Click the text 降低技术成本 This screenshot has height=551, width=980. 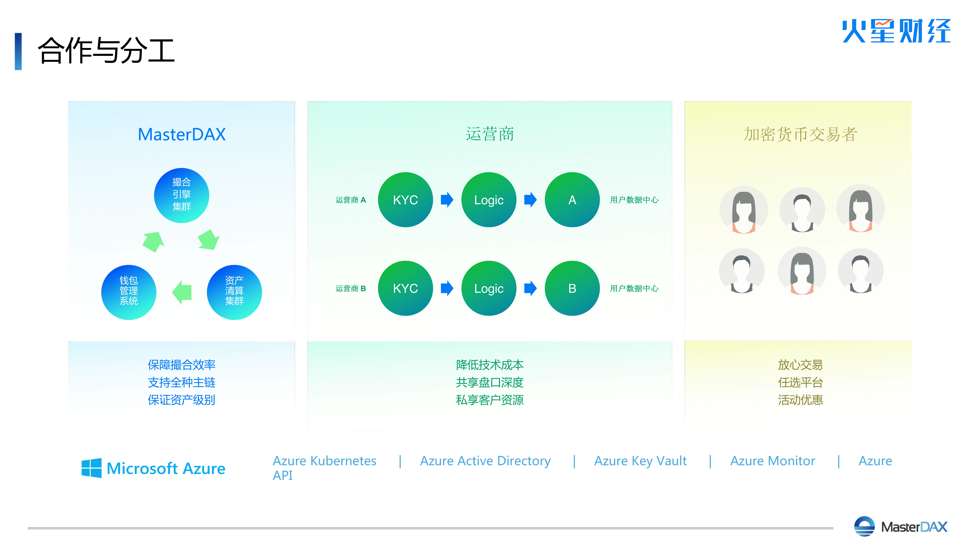click(x=490, y=365)
